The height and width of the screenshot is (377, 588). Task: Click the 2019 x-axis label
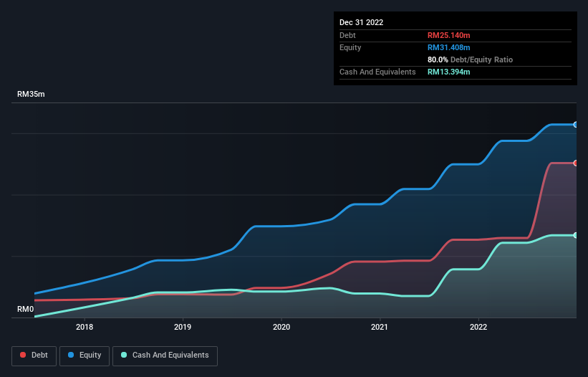[x=183, y=327]
